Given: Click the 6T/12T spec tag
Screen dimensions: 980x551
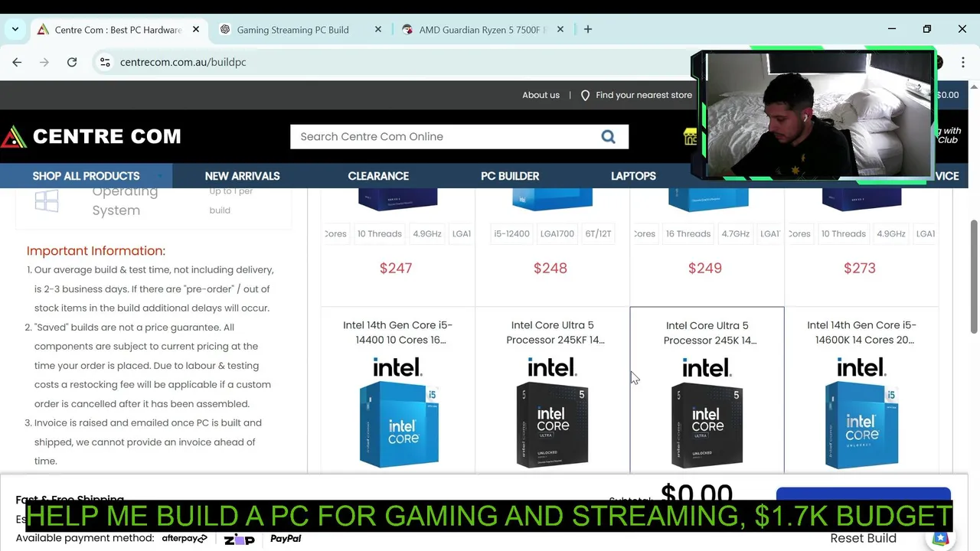Looking at the screenshot, I should pyautogui.click(x=598, y=233).
